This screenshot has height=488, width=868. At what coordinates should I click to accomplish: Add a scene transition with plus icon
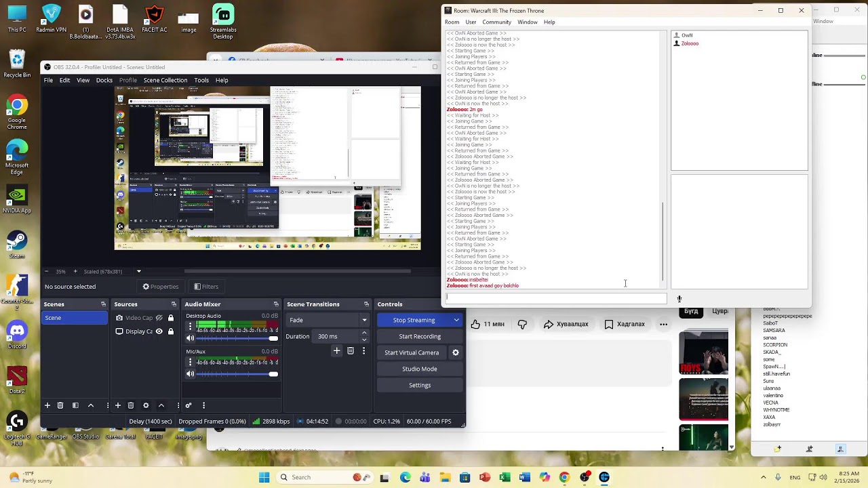(x=336, y=350)
